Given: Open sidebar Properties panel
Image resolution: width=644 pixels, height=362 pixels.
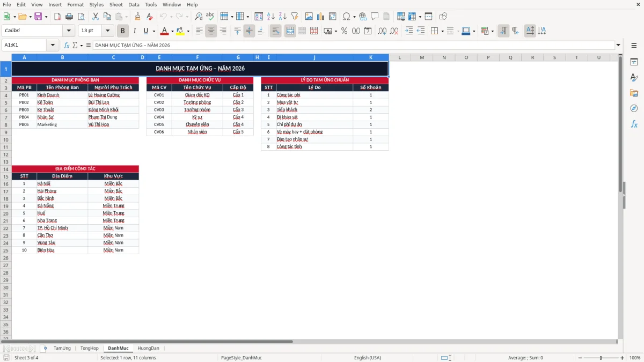Looking at the screenshot, I should [634, 62].
